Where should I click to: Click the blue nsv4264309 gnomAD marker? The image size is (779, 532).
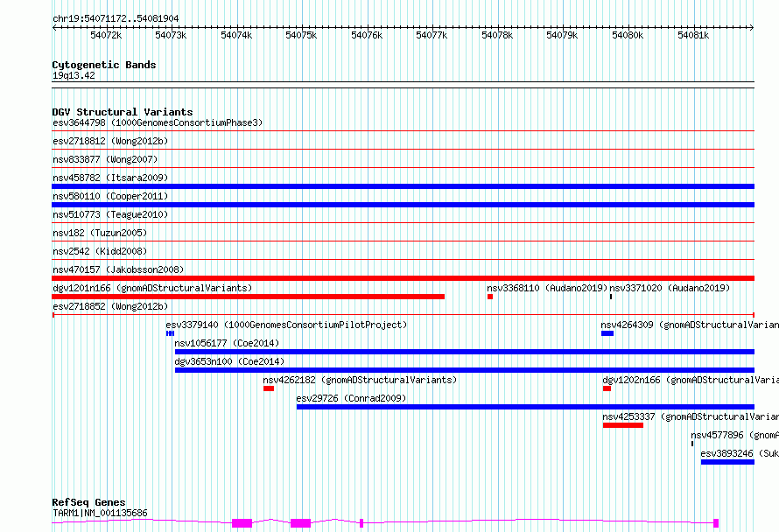click(x=607, y=333)
